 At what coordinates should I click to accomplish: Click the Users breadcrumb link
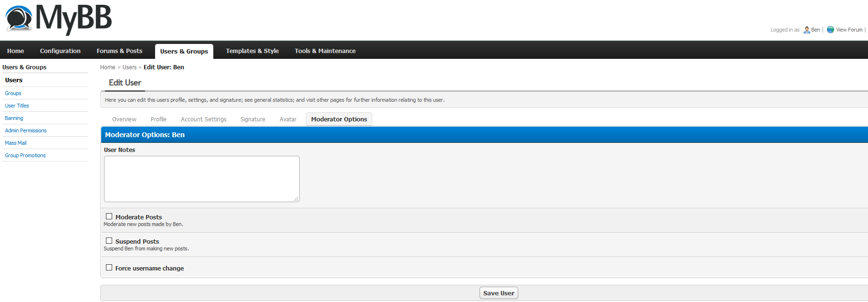click(x=129, y=67)
